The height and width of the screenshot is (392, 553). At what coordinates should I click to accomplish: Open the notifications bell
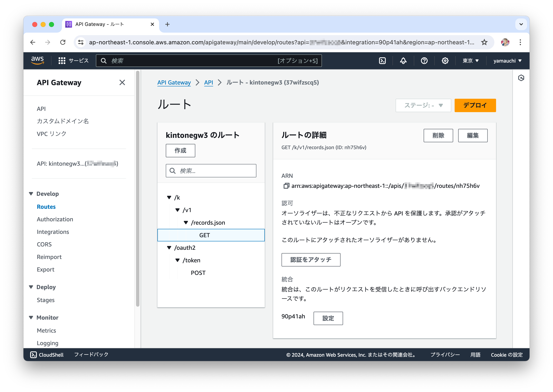(x=403, y=61)
